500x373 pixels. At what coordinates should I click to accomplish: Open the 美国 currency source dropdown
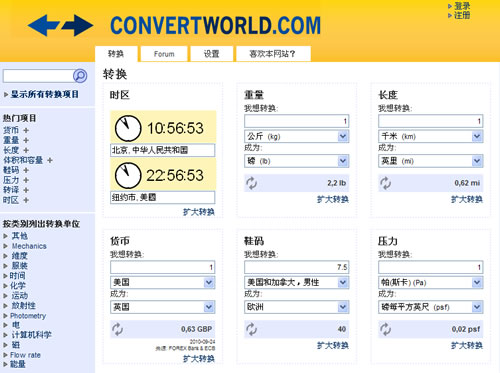[163, 283]
